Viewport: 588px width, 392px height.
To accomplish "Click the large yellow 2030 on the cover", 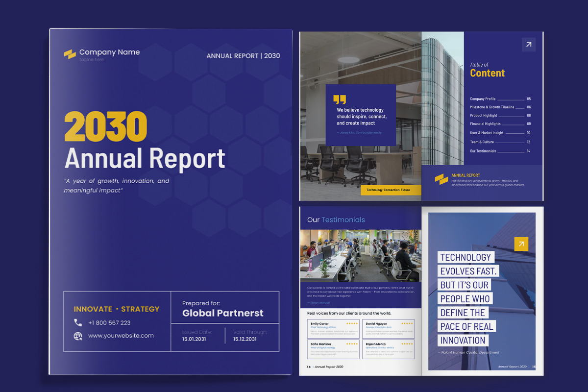I will (x=105, y=126).
